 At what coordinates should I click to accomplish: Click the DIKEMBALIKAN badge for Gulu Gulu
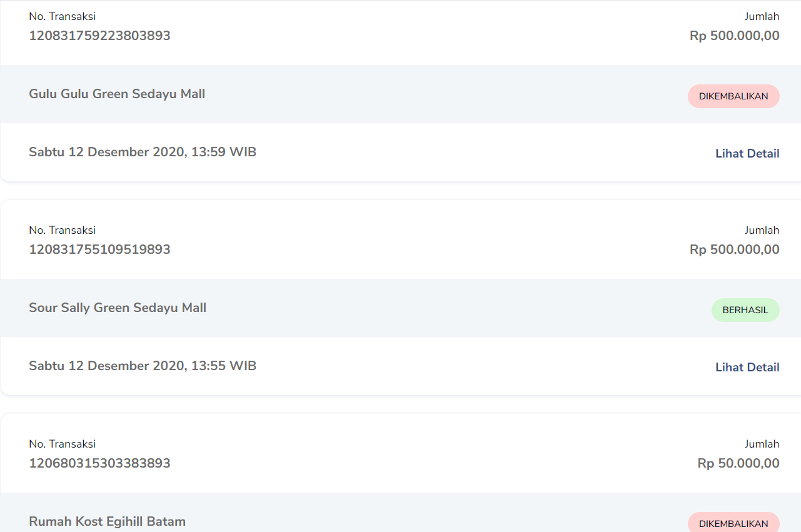(733, 96)
